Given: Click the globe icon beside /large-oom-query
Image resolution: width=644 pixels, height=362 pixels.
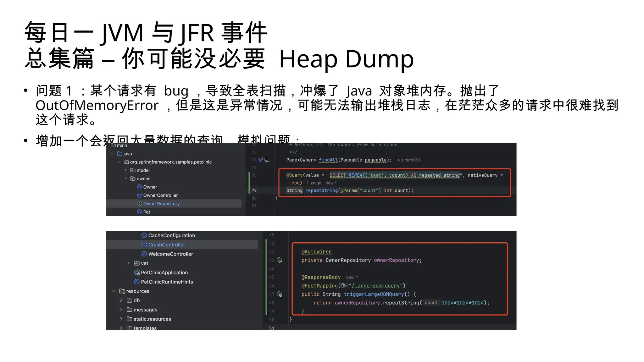Looking at the screenshot, I should point(343,286).
